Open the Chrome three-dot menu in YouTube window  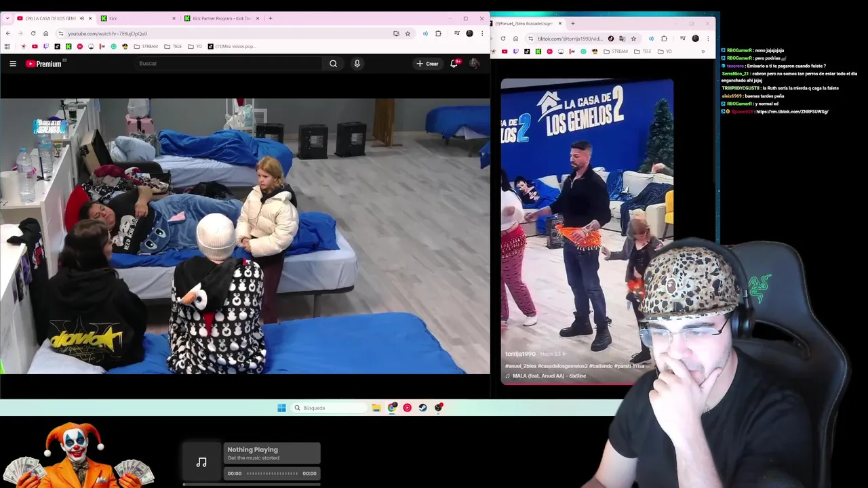pos(481,33)
